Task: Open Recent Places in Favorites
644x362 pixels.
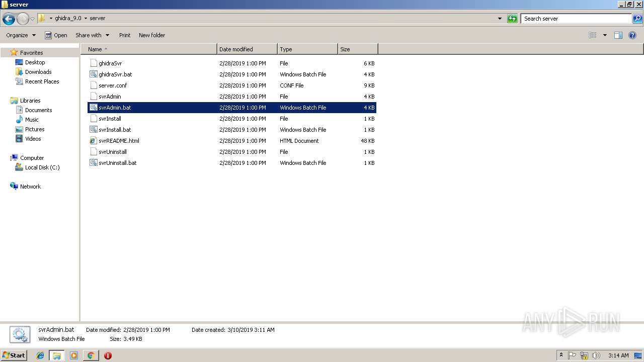Action: [x=42, y=81]
